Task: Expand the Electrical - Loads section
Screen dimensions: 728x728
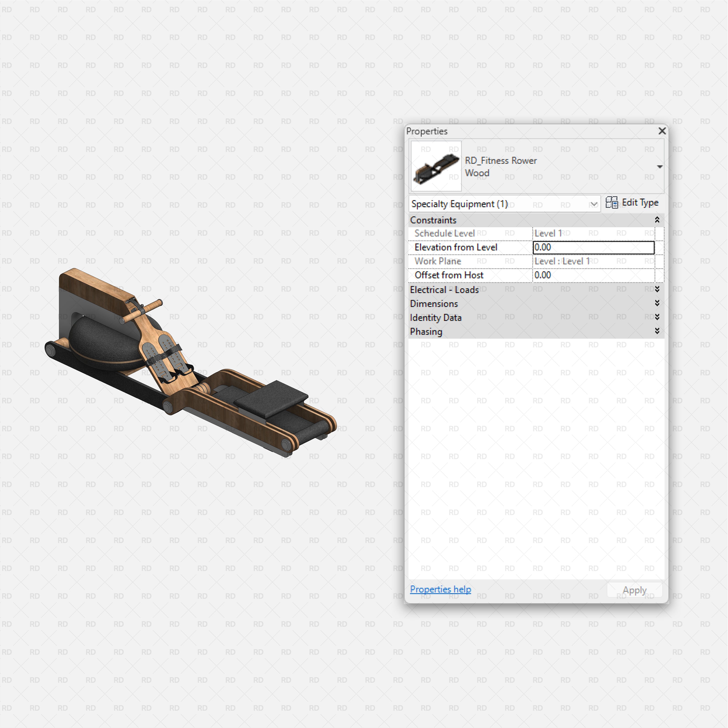Action: pos(657,289)
